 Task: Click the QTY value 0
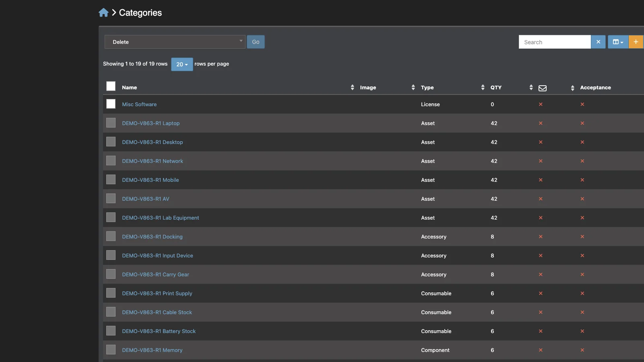coord(492,104)
